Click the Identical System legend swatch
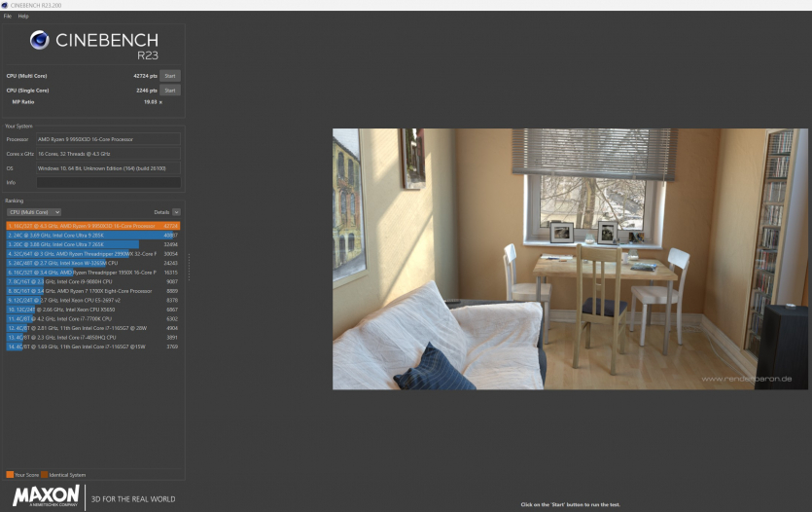The height and width of the screenshot is (512, 812). click(x=44, y=474)
